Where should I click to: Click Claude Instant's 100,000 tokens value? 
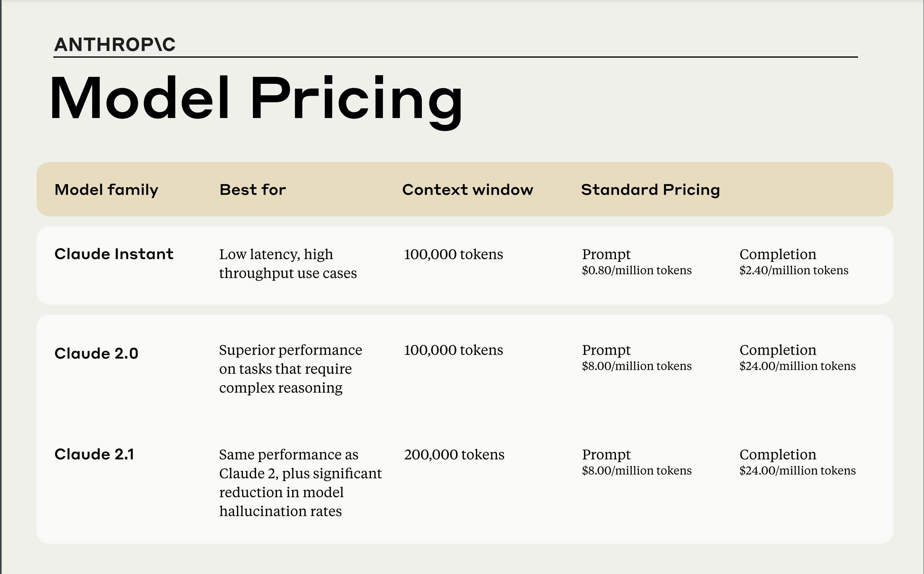pos(453,254)
